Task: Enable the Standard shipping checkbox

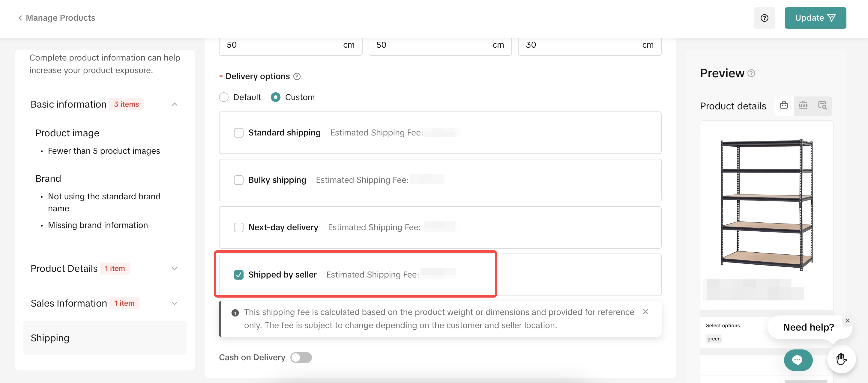Action: [x=238, y=132]
